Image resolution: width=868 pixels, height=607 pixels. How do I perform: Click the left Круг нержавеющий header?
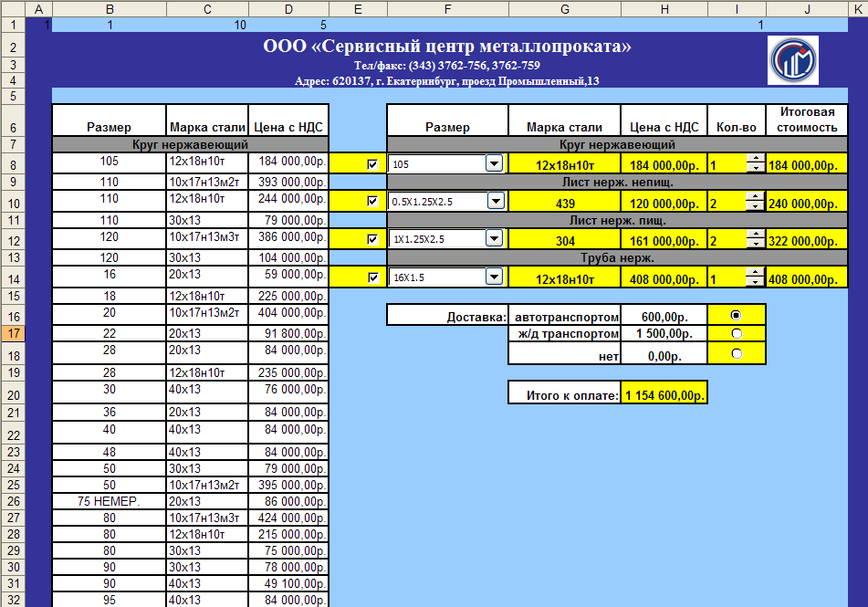(x=191, y=144)
